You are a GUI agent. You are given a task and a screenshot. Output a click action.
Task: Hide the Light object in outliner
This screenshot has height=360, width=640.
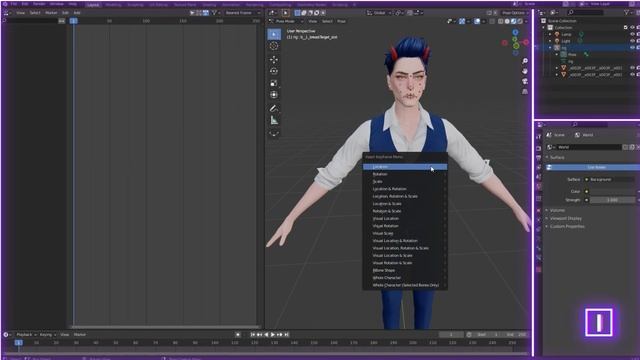[633, 41]
